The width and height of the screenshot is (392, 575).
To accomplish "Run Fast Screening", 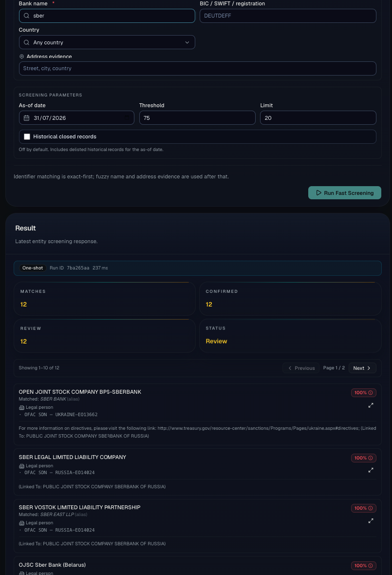I will (345, 193).
